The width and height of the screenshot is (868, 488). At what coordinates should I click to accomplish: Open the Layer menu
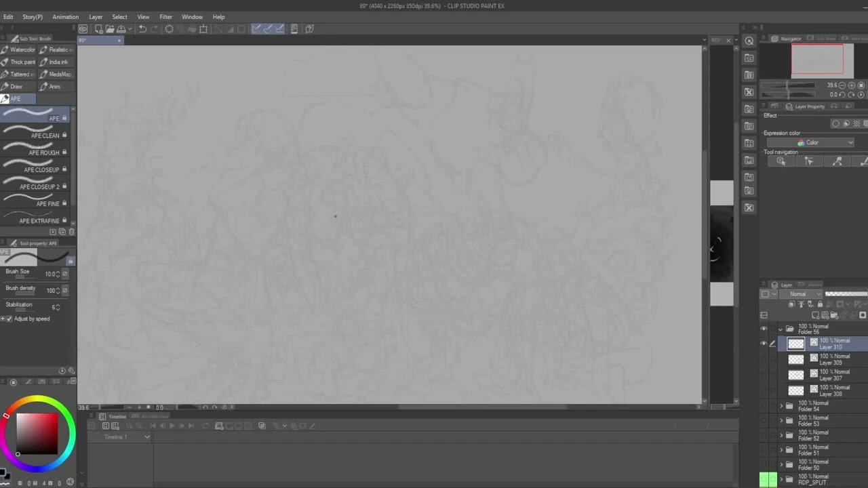pos(96,17)
